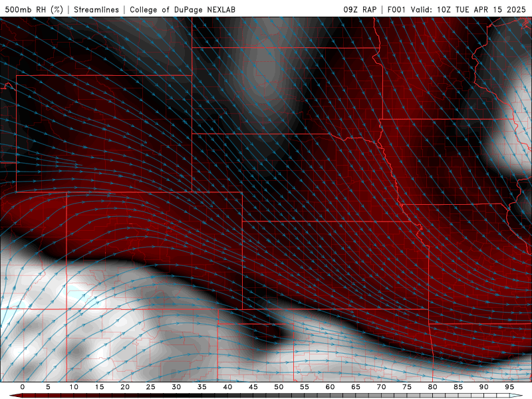The height and width of the screenshot is (399, 532).
Task: Click the dark red low end of color bar
Action: [15, 396]
